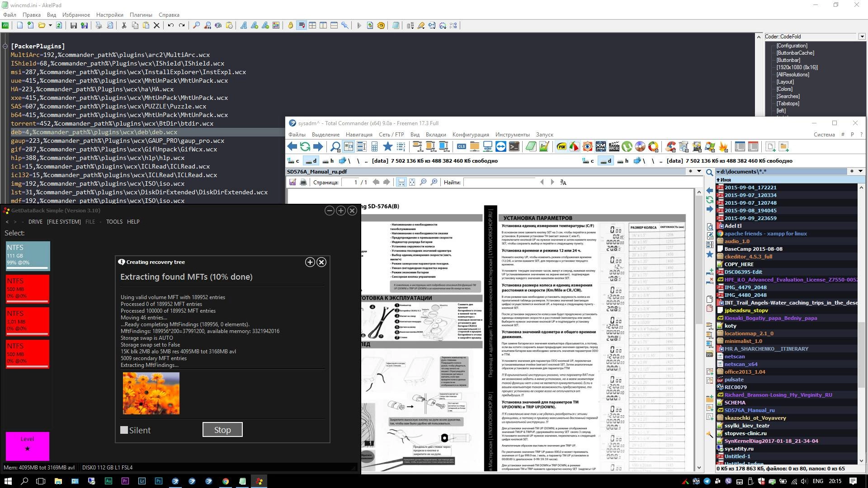Open right panel directory history dropdown arrow
The width and height of the screenshot is (868, 488).
860,171
